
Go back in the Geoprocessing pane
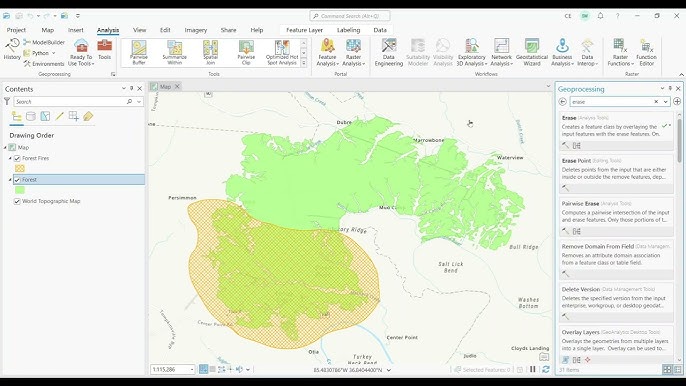563,102
